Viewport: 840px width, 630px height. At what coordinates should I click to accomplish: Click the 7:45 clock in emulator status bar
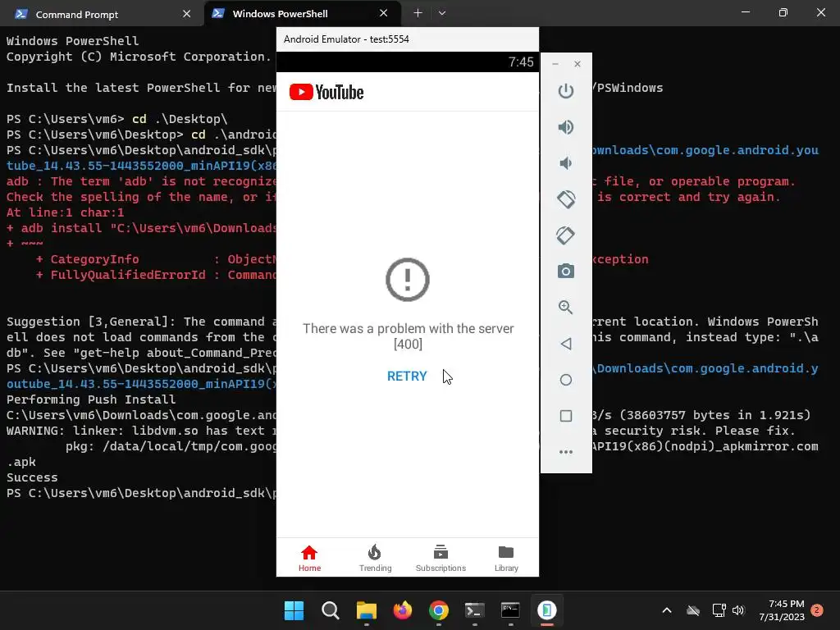coord(521,62)
